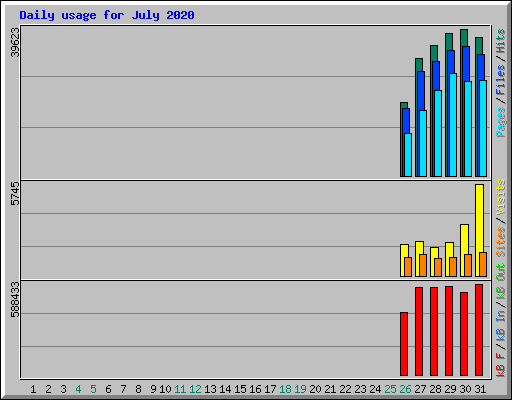Click day 12 weekend label on x-axis
The image size is (512, 400).
[195, 389]
